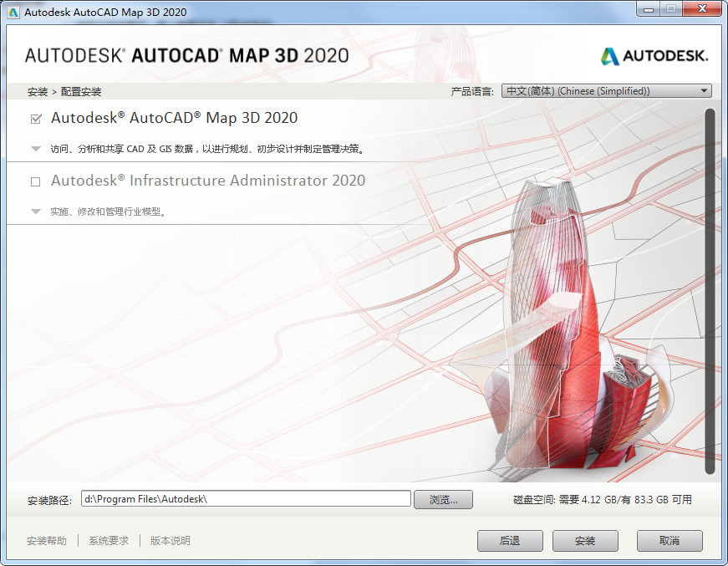The image size is (728, 566).
Task: Maximize the installer window
Action: tap(670, 10)
